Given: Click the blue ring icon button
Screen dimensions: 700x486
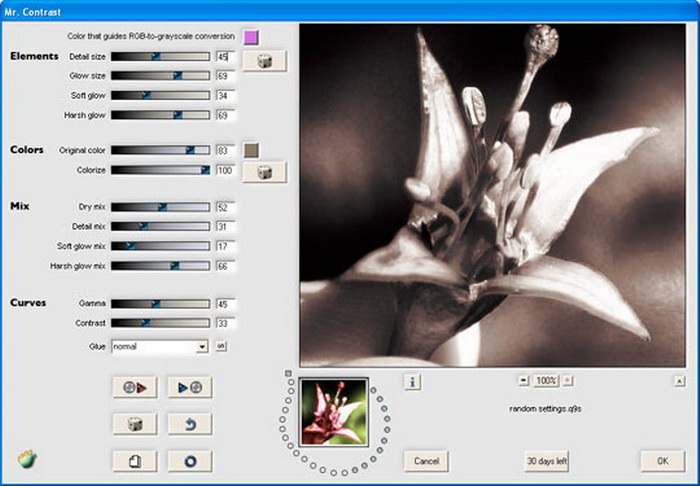Looking at the screenshot, I should coord(190,461).
